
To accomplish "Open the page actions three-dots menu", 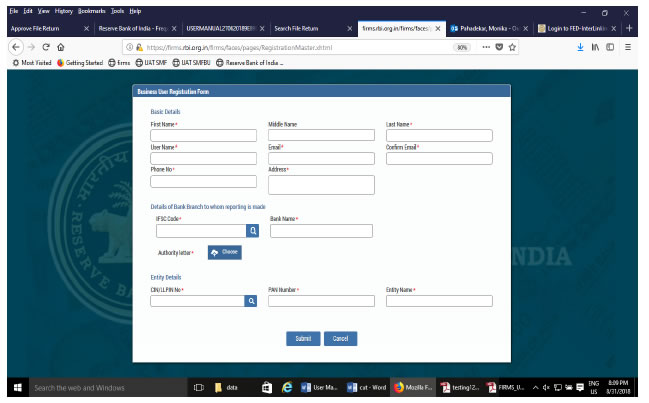I will click(x=486, y=47).
